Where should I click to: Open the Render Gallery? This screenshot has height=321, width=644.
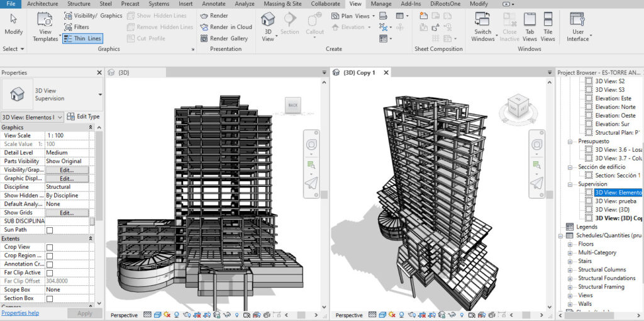pos(224,38)
